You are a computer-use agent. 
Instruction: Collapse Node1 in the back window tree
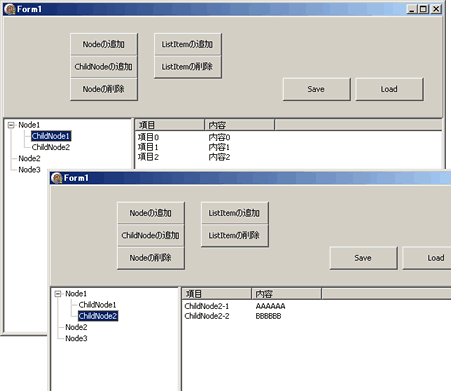click(11, 125)
